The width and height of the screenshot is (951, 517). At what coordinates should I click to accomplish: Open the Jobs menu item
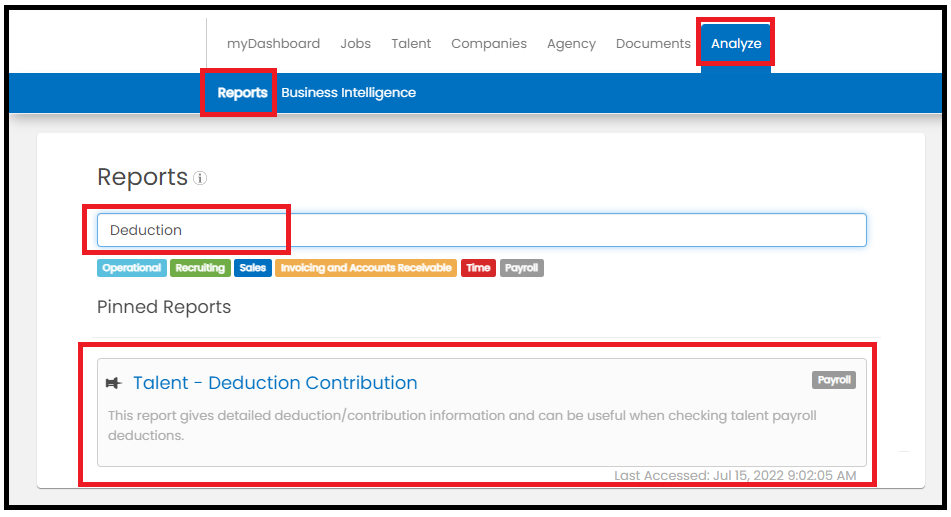click(355, 44)
